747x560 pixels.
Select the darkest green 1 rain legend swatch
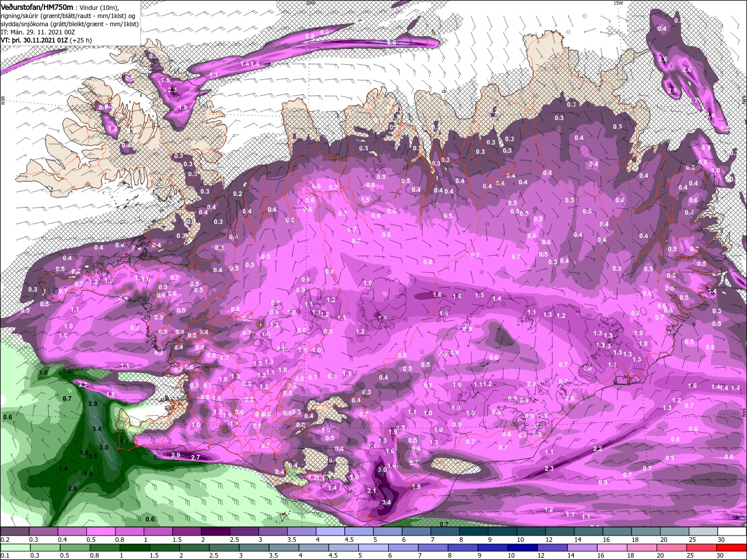(x=134, y=548)
